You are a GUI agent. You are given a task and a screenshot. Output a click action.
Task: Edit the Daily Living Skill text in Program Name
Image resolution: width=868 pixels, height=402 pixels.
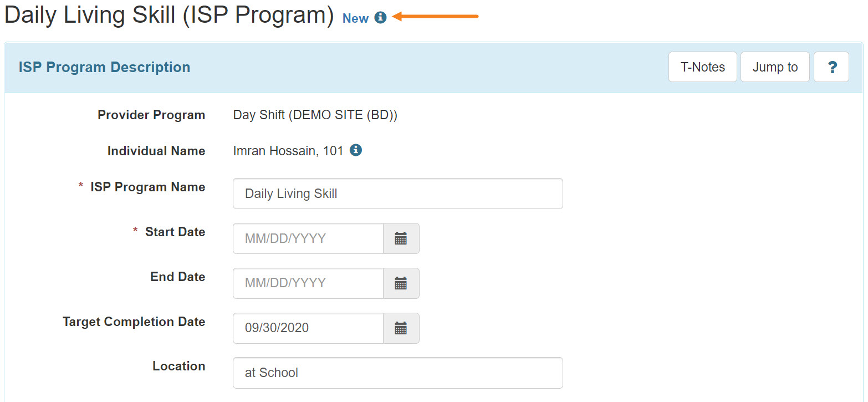397,194
